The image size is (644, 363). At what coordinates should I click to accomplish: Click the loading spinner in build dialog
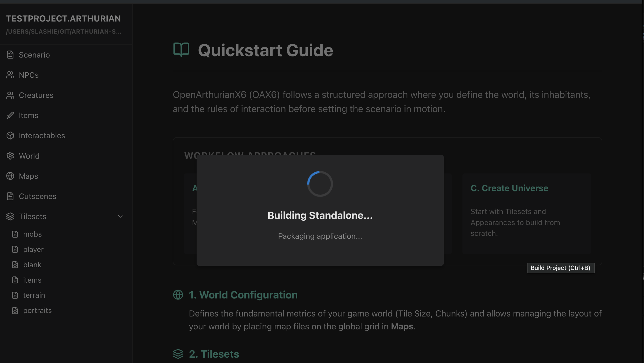(320, 184)
